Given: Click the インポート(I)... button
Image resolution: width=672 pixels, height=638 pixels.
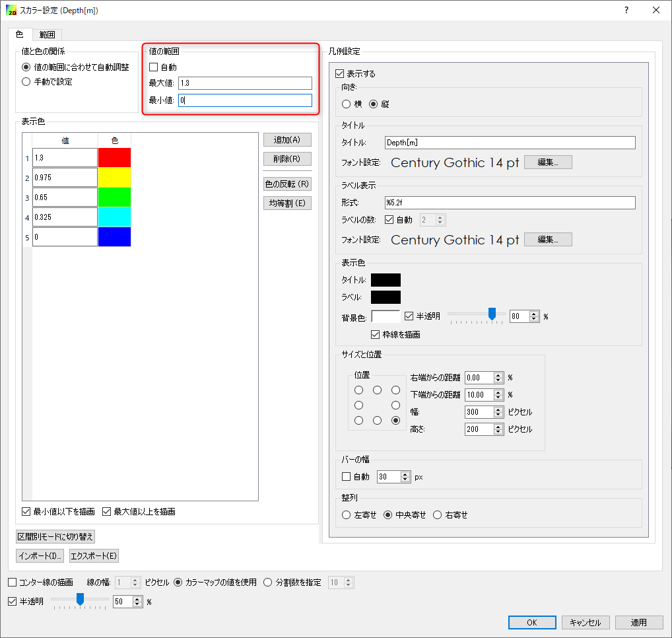Looking at the screenshot, I should [x=40, y=555].
